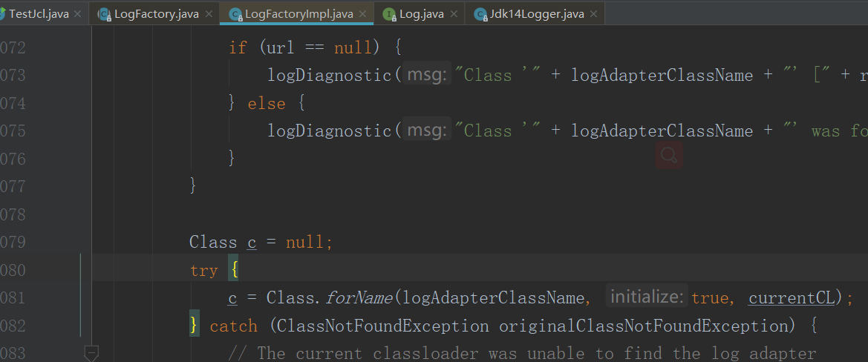Close the Log.java tab
The width and height of the screenshot is (868, 362).
(x=453, y=14)
